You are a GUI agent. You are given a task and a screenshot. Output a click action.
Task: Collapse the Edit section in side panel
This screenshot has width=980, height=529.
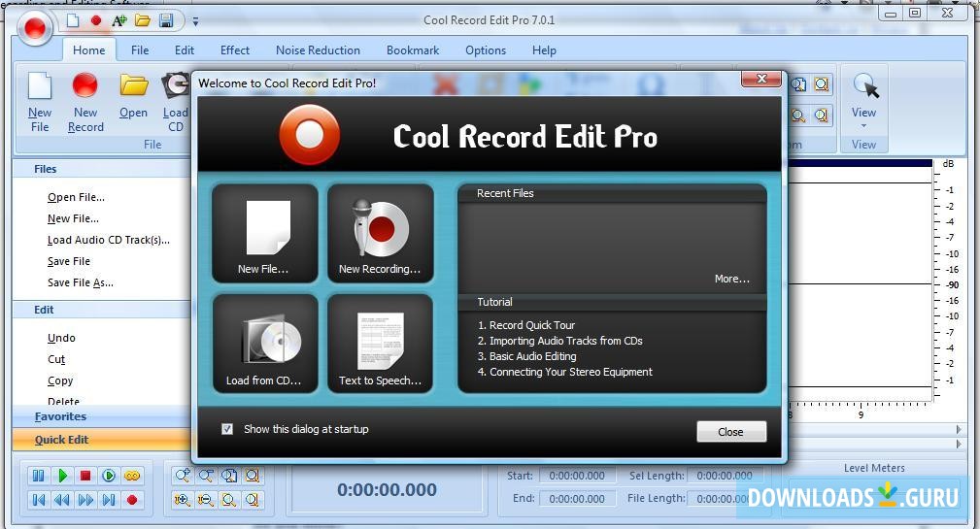pyautogui.click(x=101, y=310)
